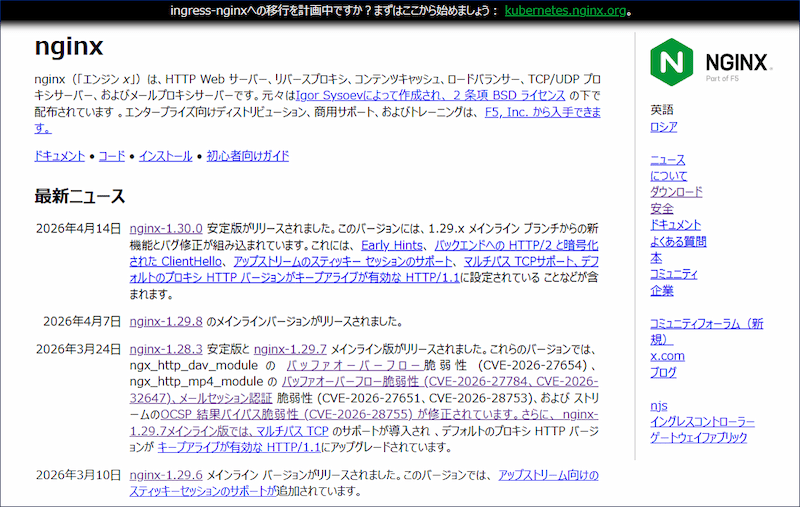Viewport: 800px width, 507px height.
Task: Open the OCSP 結果バイパス脆弱性 CVE-2026-28755 link
Action: (x=287, y=414)
